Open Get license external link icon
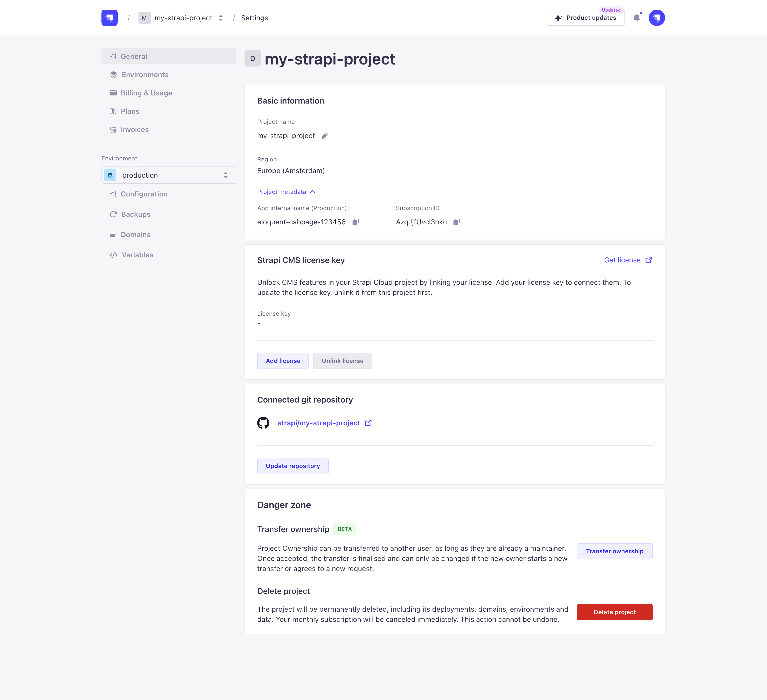Image resolution: width=767 pixels, height=700 pixels. pyautogui.click(x=648, y=260)
